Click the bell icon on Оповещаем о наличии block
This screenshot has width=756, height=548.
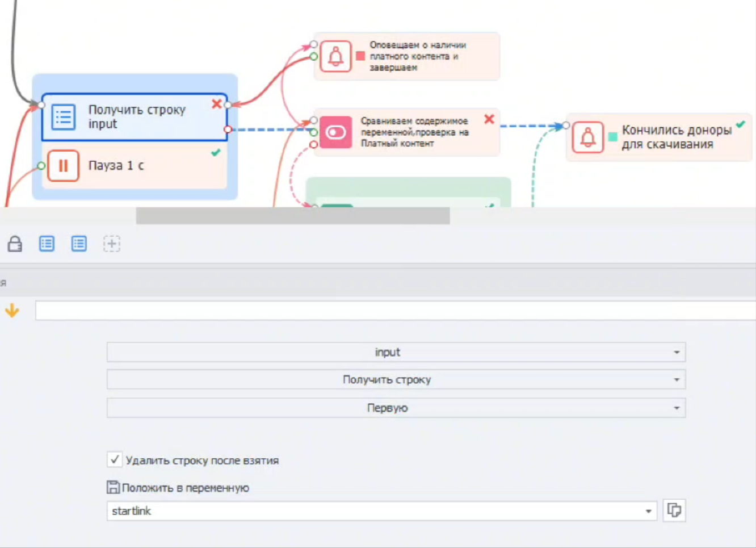pyautogui.click(x=336, y=56)
